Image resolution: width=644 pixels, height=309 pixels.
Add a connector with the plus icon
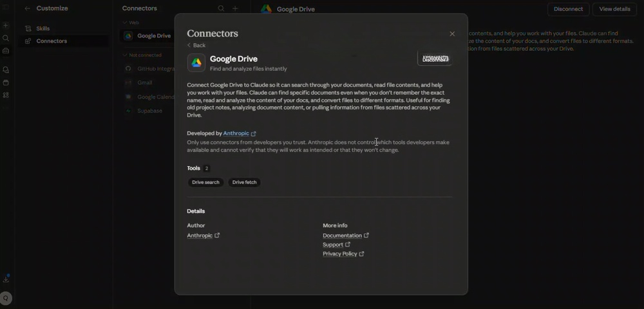pos(235,8)
